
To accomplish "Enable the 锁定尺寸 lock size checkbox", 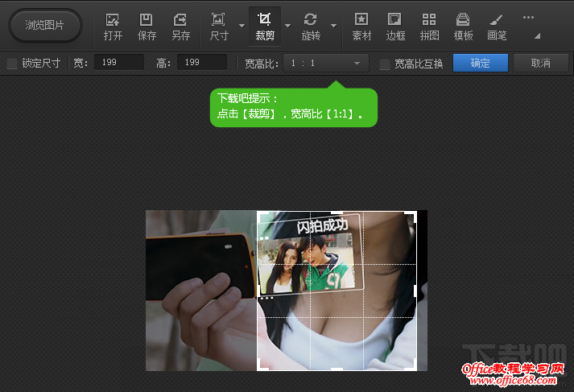I will point(12,64).
